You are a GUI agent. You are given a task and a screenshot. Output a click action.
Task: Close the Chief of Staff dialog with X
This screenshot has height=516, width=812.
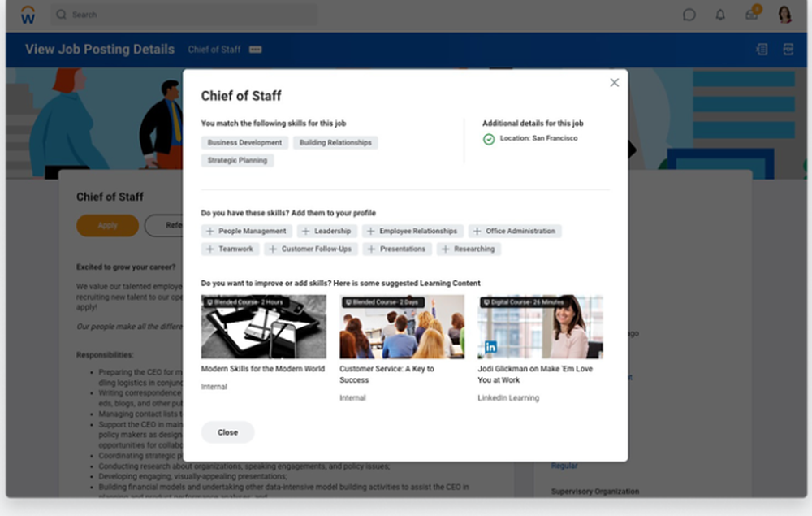pos(614,82)
